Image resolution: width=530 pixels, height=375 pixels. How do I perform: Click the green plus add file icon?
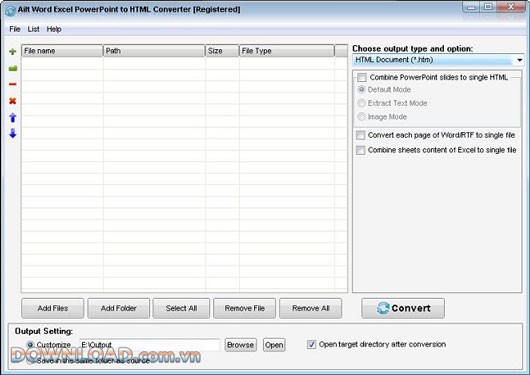point(13,51)
